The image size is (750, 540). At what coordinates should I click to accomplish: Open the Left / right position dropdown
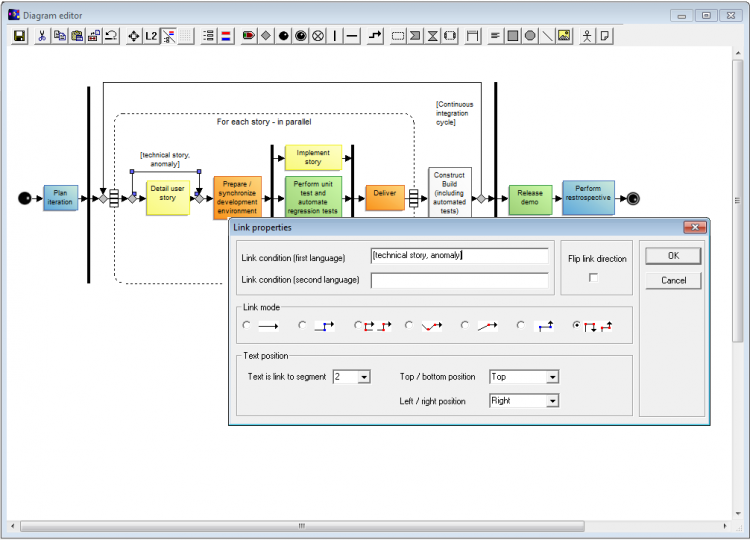tap(552, 401)
